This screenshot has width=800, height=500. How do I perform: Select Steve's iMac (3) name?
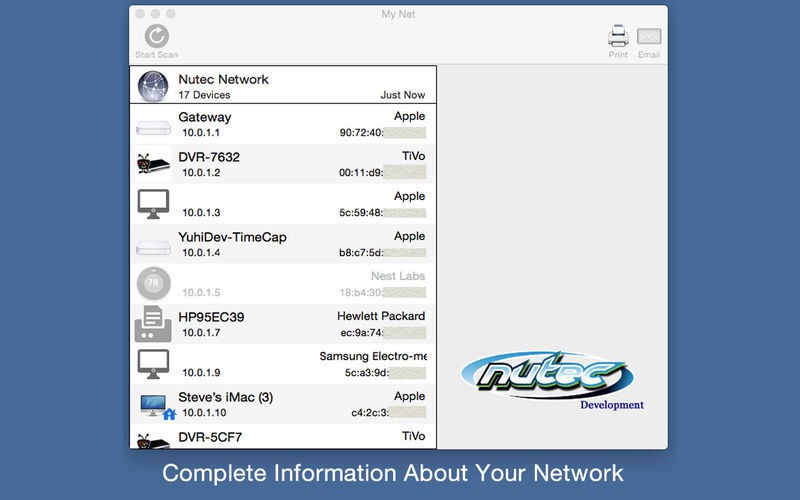tap(226, 397)
